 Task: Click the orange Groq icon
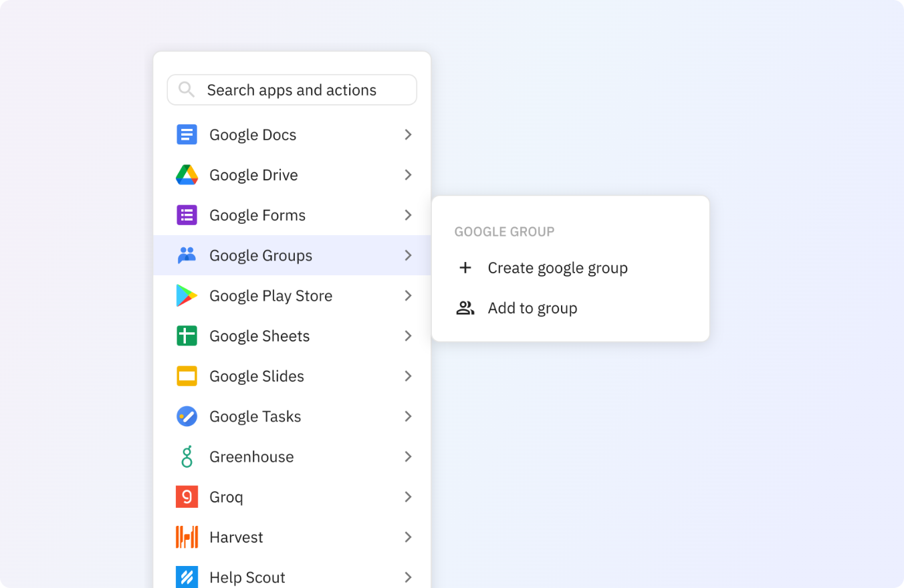coord(187,496)
